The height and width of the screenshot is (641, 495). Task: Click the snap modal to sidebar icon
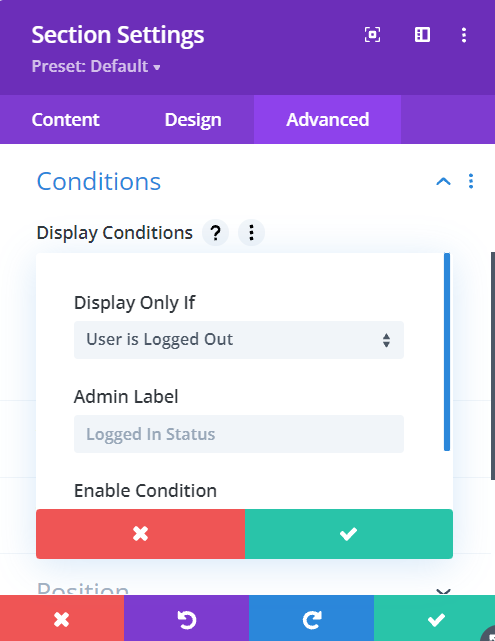tap(422, 35)
